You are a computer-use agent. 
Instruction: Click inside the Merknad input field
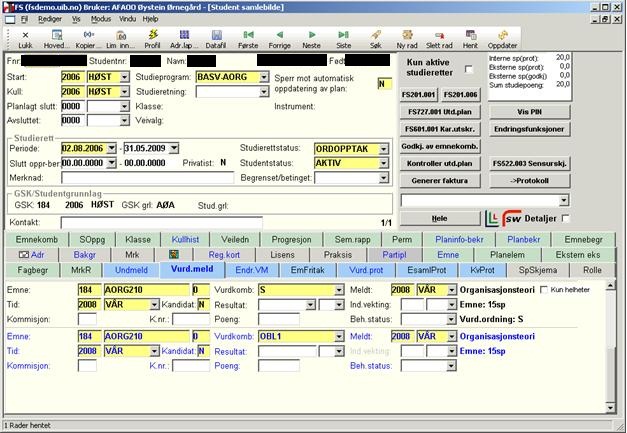click(x=147, y=178)
